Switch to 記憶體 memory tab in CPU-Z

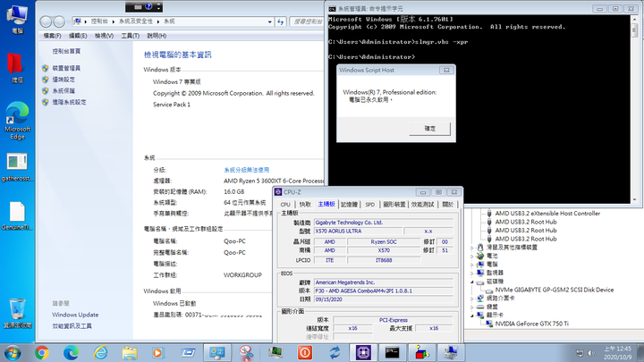[349, 205]
